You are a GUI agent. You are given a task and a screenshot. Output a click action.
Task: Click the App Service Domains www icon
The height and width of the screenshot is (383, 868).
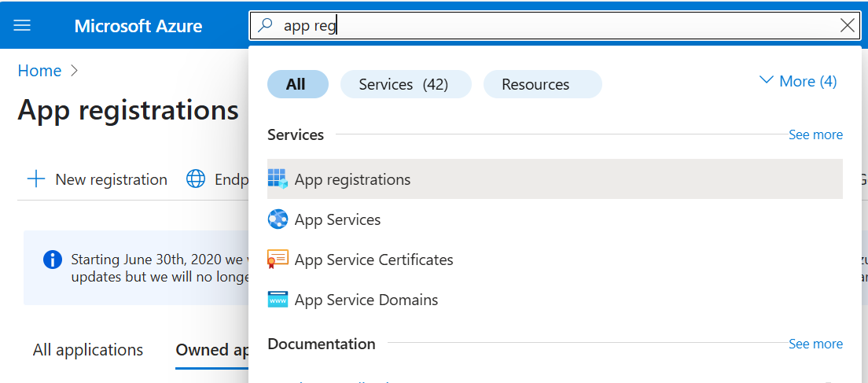[x=278, y=300]
